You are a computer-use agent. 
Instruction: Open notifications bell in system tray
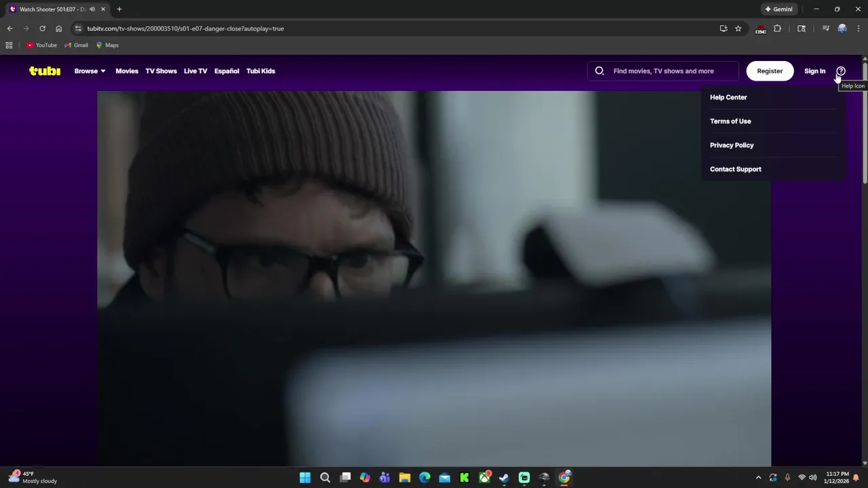coord(856,478)
